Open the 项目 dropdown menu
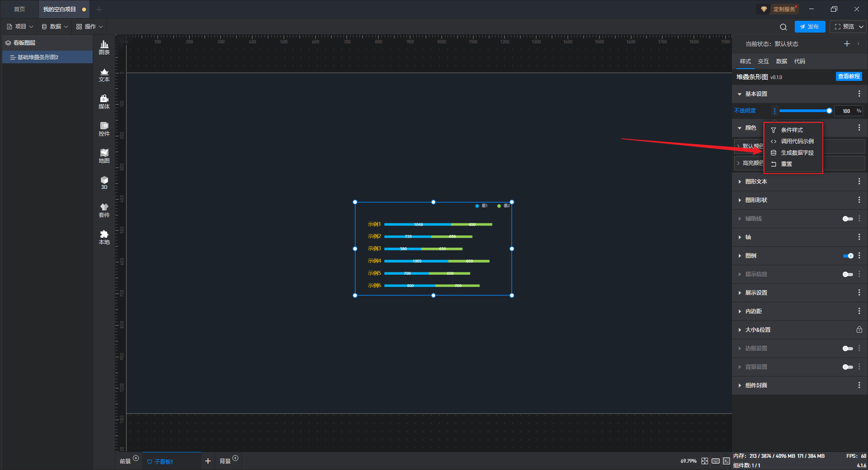Screen dimensions: 868x470 (x=20, y=27)
